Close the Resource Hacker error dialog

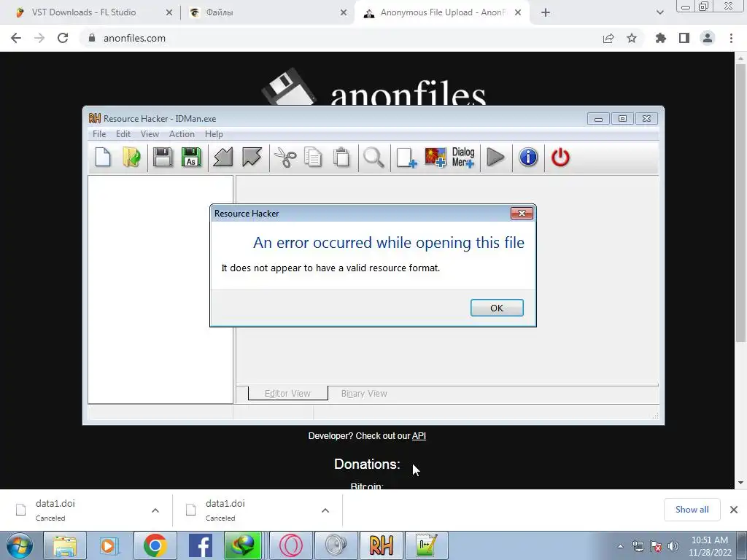(x=522, y=214)
